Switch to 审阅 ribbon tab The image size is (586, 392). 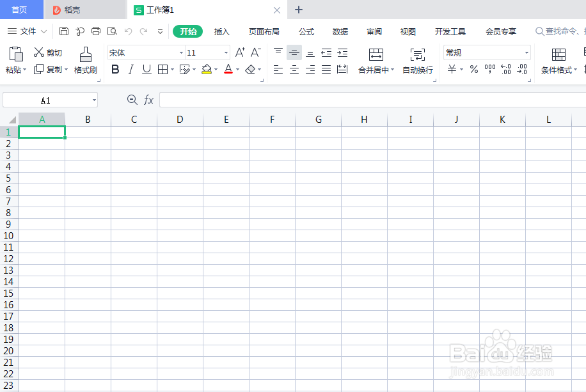pos(374,32)
